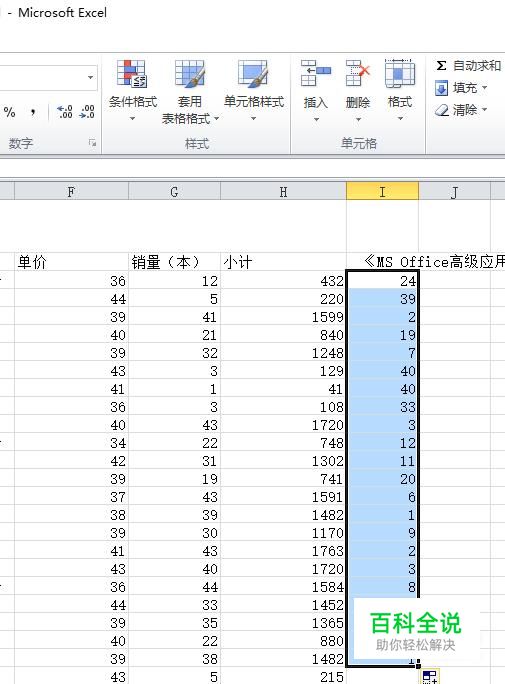This screenshot has height=684, width=505.
Task: Expand the 套用表格格式 dropdown arrow
Action: point(216,118)
